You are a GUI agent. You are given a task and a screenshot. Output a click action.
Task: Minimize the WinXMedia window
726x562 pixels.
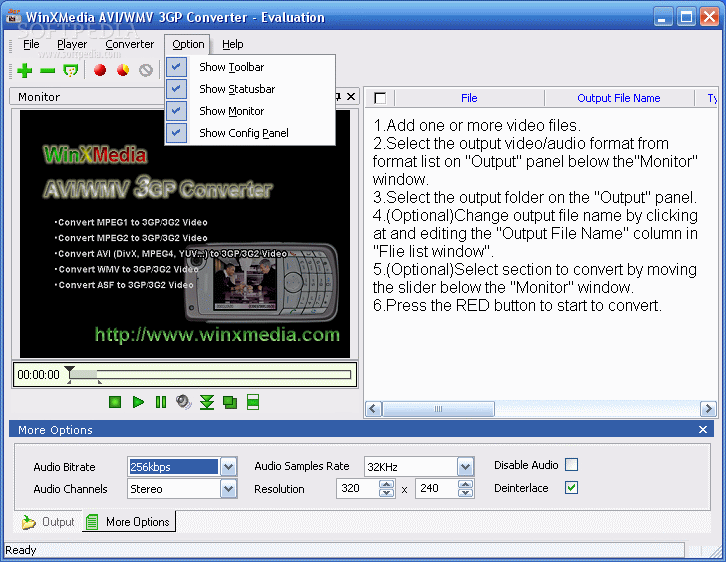[663, 17]
